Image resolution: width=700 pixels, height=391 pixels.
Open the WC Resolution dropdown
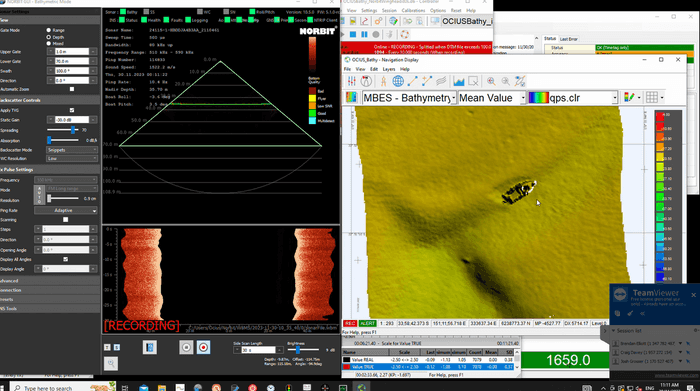[72, 158]
